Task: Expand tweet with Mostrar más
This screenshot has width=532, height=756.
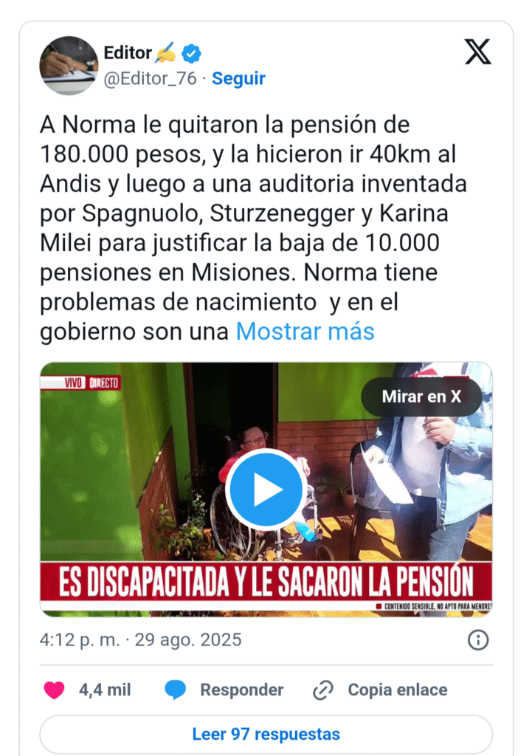Action: click(x=305, y=331)
